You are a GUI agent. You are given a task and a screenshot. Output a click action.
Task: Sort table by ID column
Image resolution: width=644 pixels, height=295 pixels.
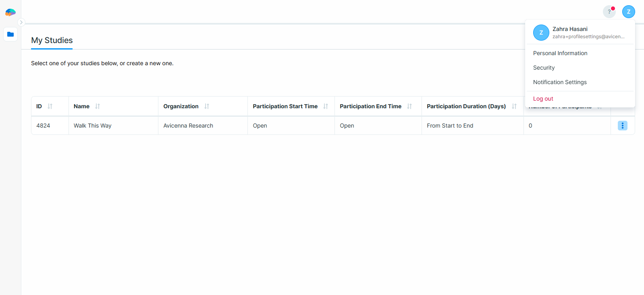[50, 106]
